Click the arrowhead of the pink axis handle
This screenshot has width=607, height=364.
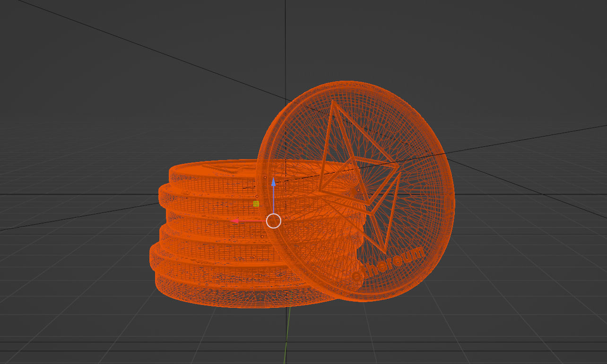click(x=235, y=220)
